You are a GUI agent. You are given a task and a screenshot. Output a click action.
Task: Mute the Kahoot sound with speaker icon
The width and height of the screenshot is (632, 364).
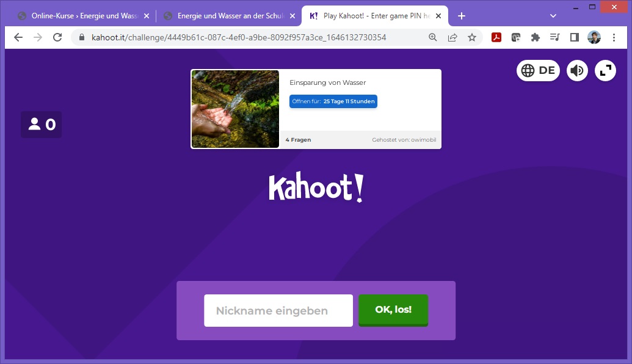(577, 71)
